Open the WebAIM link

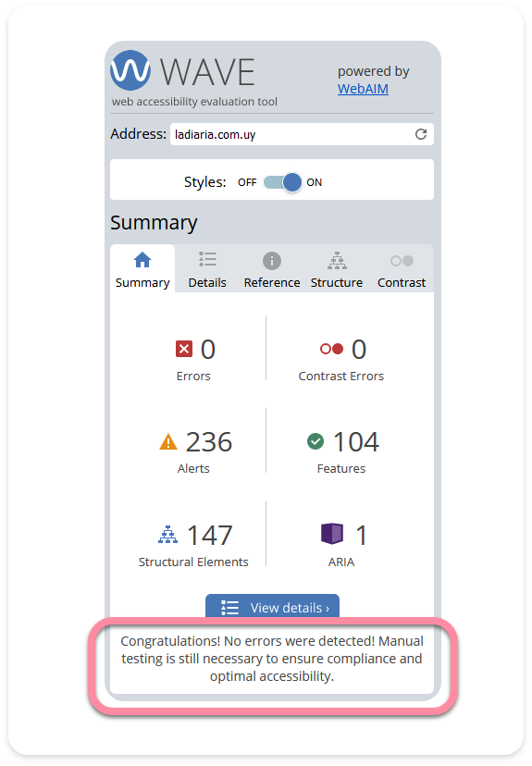[x=363, y=89]
